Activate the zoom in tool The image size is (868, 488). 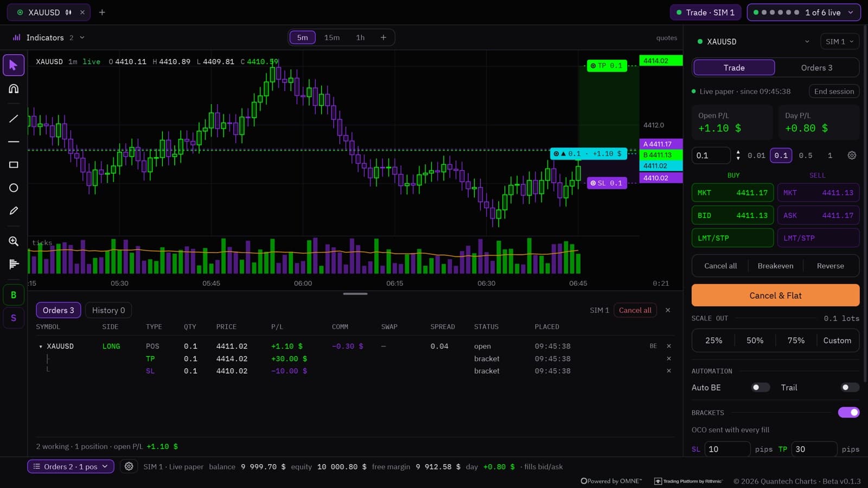click(x=14, y=241)
